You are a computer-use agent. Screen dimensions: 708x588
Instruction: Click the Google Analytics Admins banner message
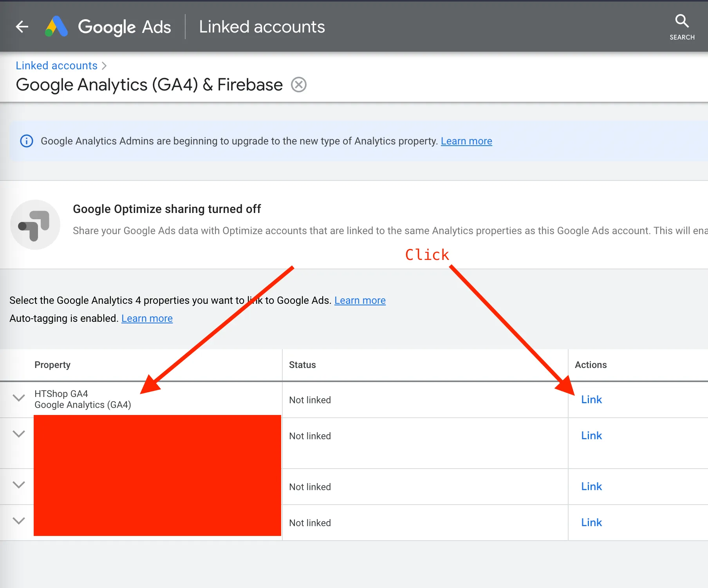pos(239,141)
